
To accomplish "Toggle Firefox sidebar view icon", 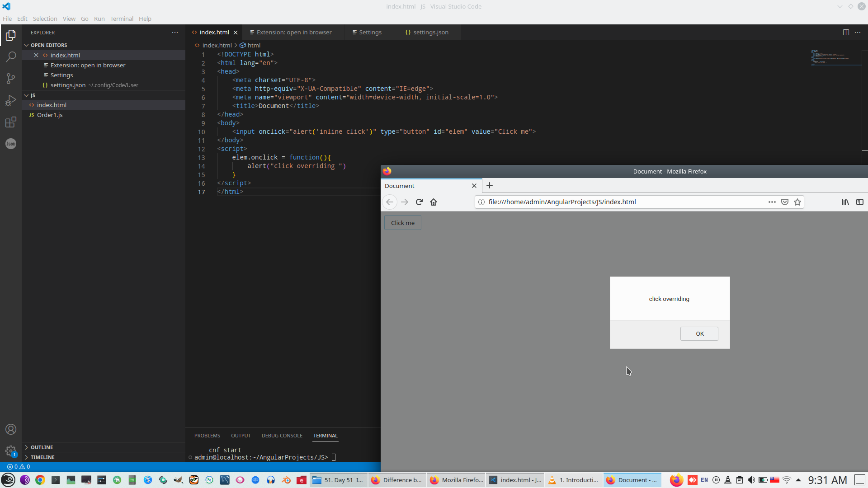I will 860,202.
